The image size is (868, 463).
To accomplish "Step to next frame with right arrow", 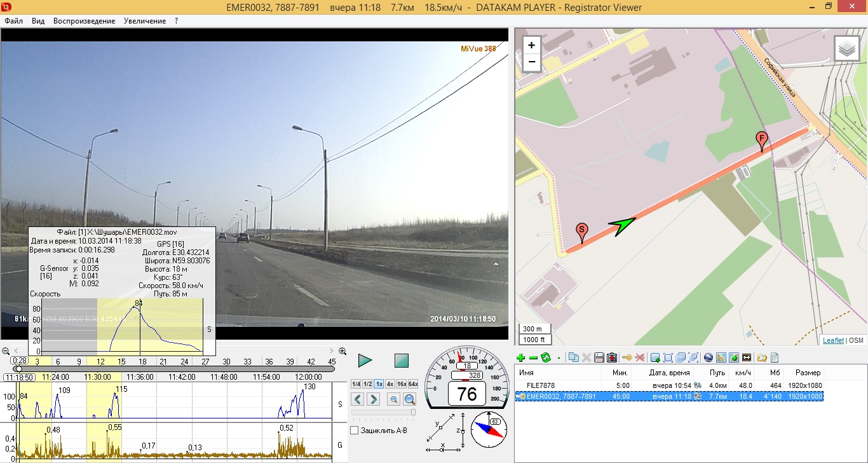I will (373, 399).
